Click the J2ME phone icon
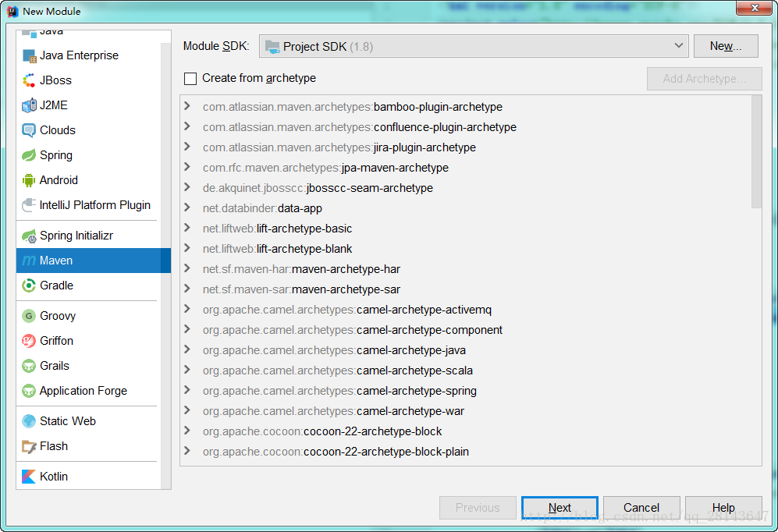Viewport: 778px width, 532px height. click(x=30, y=105)
